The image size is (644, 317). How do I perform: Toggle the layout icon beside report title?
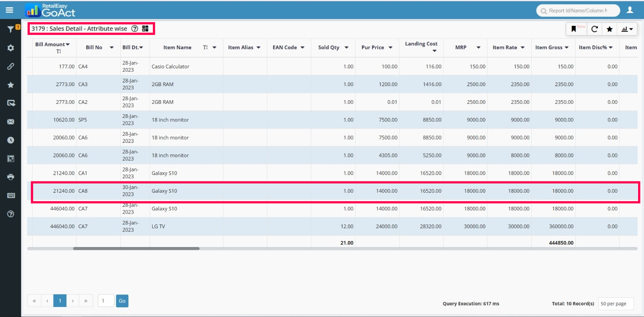point(145,29)
